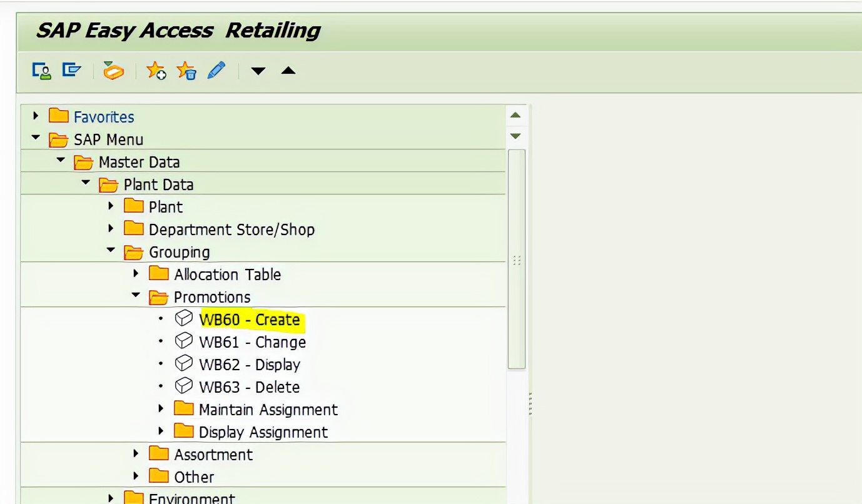Image resolution: width=862 pixels, height=504 pixels.
Task: Click the Move Favorites Down arrow
Action: (258, 71)
